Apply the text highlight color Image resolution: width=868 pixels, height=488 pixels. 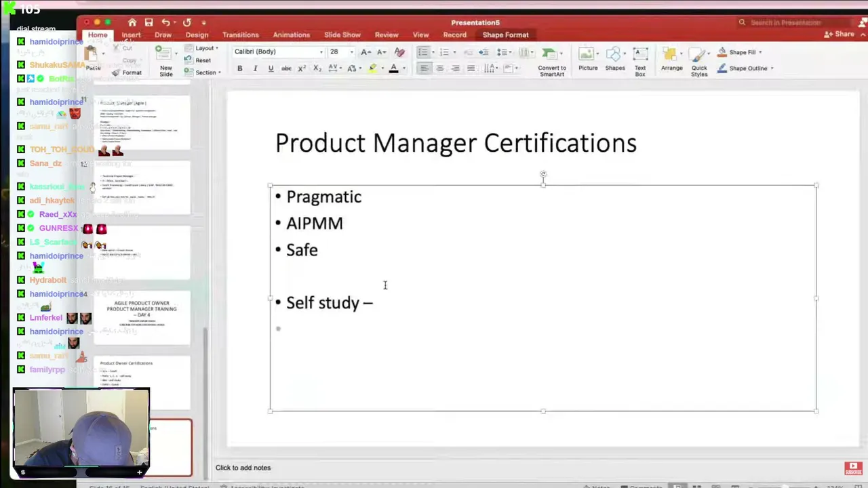point(372,68)
